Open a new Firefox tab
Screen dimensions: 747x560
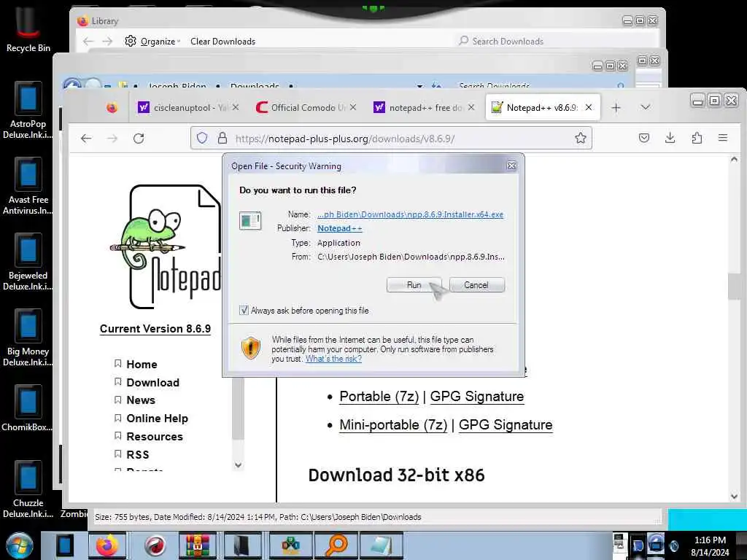tap(616, 108)
